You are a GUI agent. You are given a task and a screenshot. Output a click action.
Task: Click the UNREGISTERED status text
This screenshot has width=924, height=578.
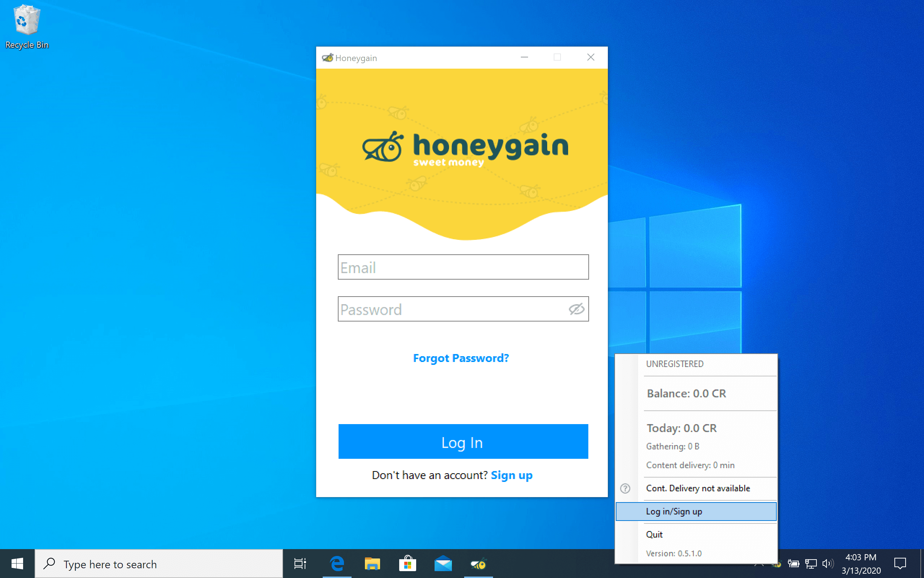(675, 364)
